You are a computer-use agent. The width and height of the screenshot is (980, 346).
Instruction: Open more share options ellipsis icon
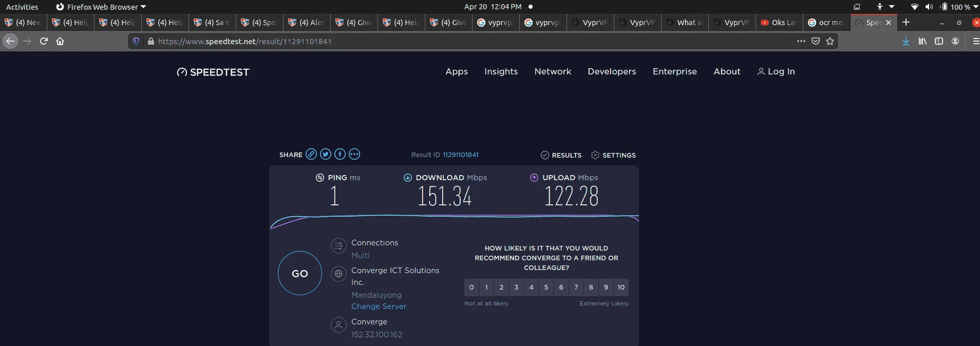pyautogui.click(x=354, y=154)
